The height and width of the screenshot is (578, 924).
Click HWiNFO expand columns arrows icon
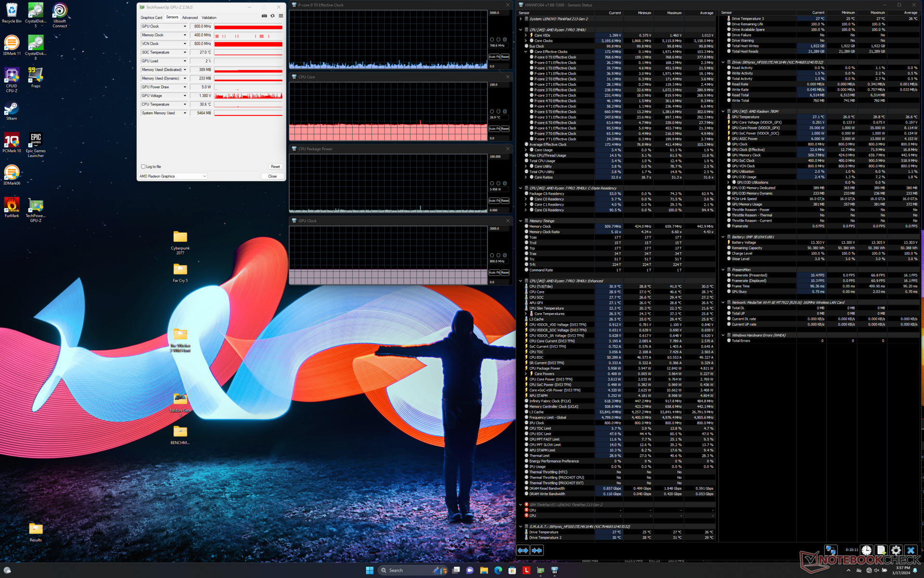[x=523, y=550]
